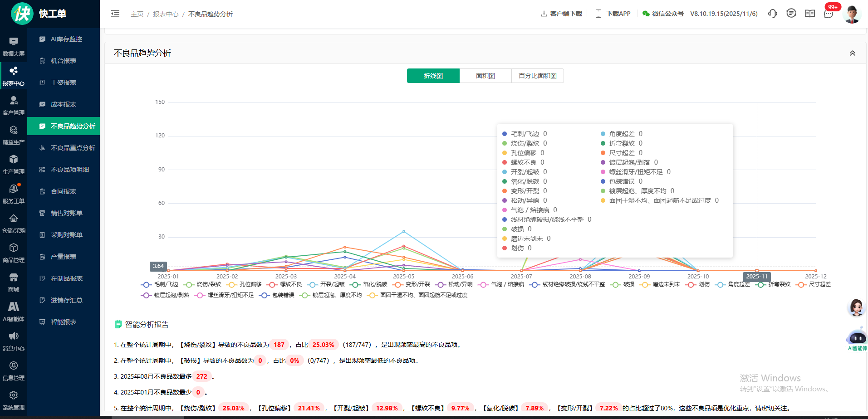Screen dimensions: 868x419
Task: Open 不良品重点分析 in the report menu
Action: point(73,148)
